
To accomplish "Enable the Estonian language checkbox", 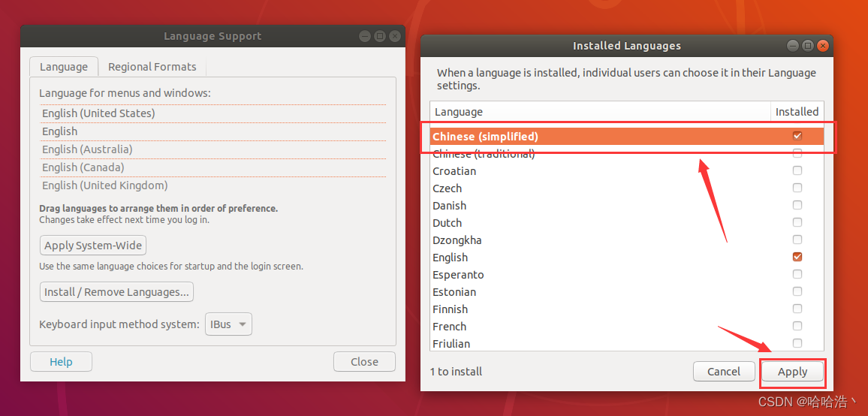I will point(797,291).
